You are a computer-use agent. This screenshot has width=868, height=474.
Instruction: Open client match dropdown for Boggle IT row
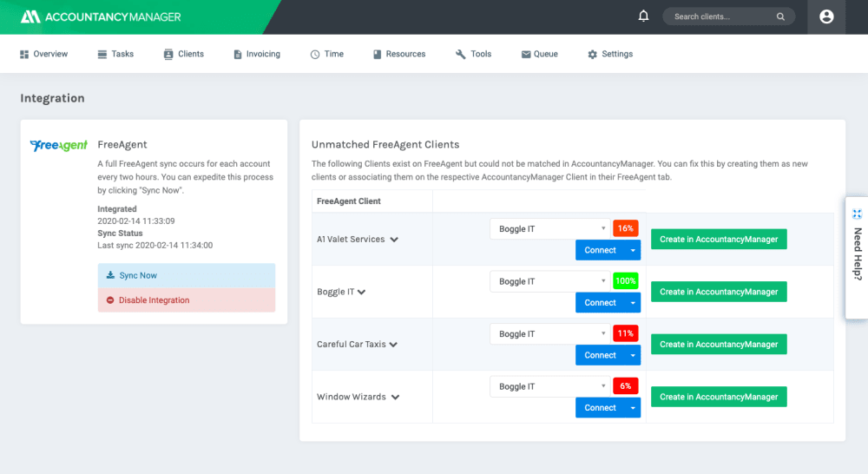[549, 281]
